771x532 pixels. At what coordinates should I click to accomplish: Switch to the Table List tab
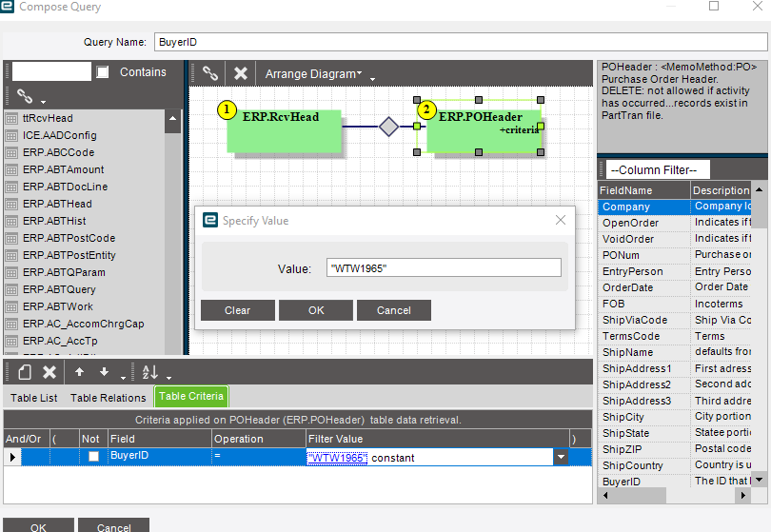coord(34,398)
